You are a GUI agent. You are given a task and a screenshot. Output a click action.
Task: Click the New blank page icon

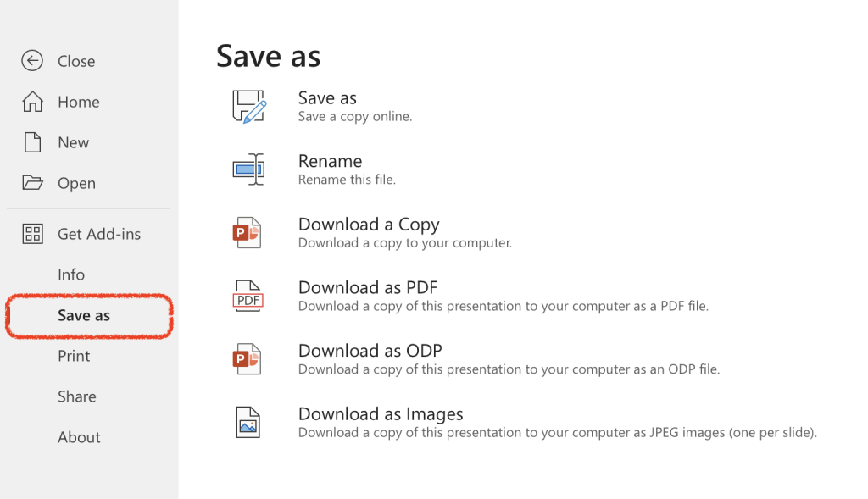[x=32, y=142]
